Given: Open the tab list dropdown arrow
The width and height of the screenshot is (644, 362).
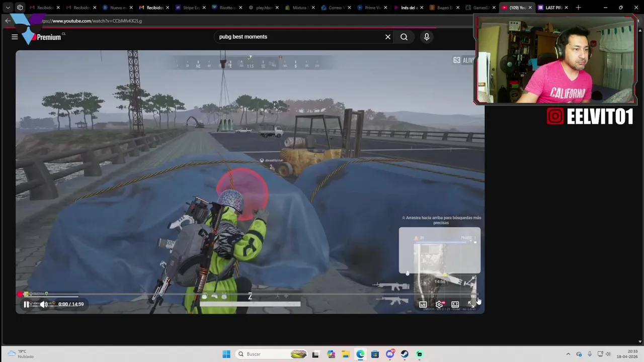Looking at the screenshot, I should click(x=8, y=8).
